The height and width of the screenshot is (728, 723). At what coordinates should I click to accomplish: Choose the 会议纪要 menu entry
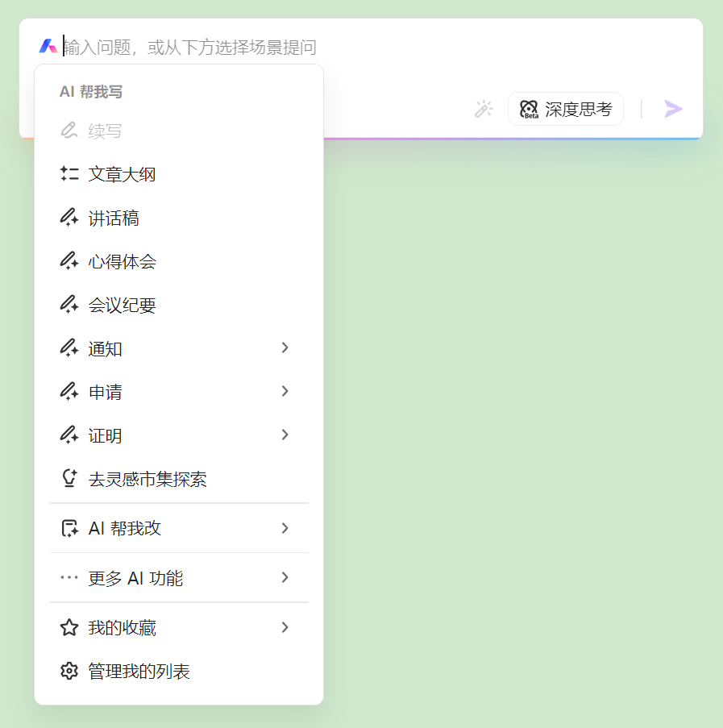pos(123,305)
